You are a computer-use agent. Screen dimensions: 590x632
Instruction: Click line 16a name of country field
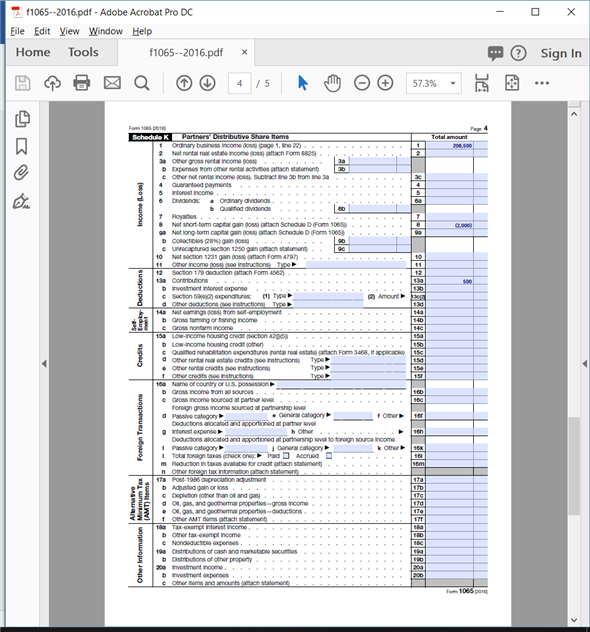pyautogui.click(x=341, y=384)
